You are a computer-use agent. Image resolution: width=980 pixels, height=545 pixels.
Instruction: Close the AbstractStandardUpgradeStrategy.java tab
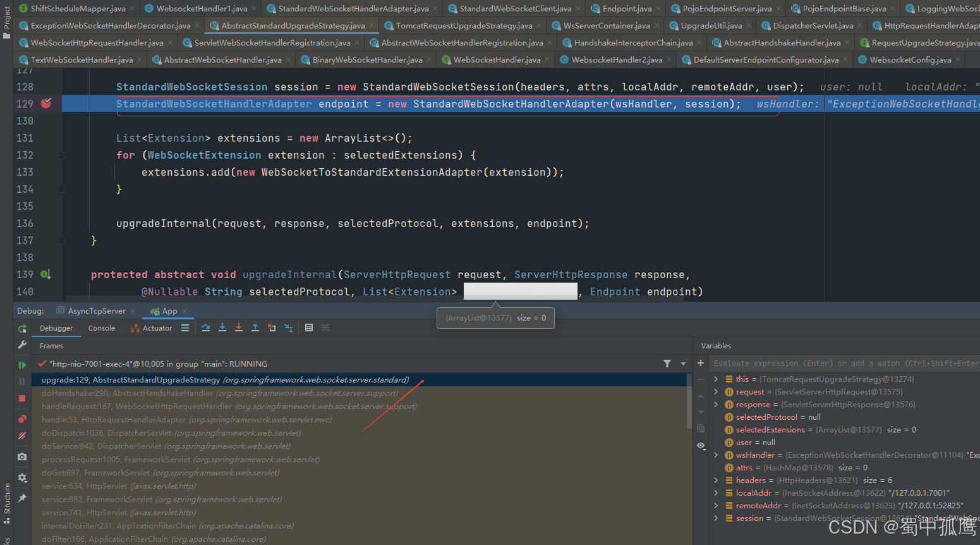[x=371, y=26]
